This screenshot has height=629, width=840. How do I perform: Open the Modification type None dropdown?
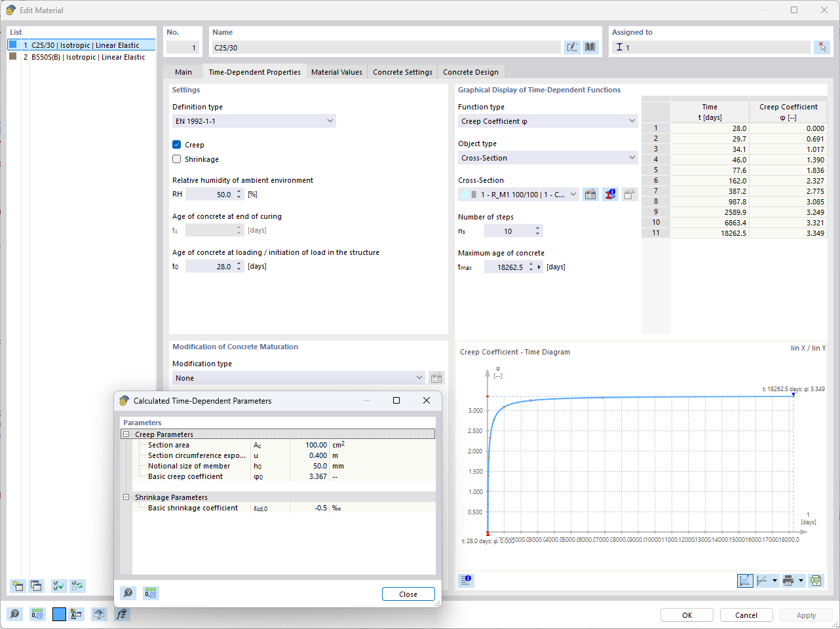[299, 378]
